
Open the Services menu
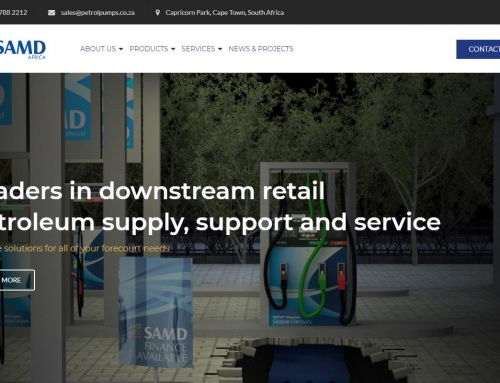(202, 49)
